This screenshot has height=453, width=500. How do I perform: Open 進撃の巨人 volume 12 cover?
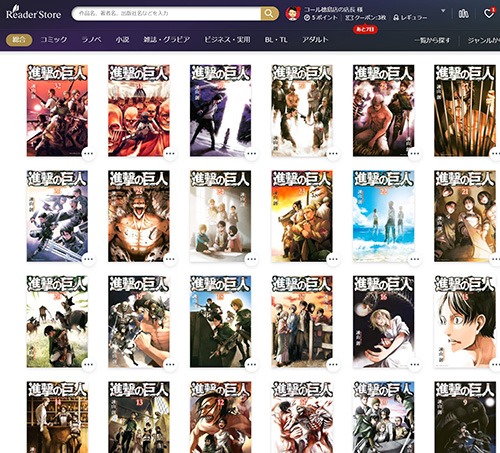pyautogui.click(x=220, y=417)
